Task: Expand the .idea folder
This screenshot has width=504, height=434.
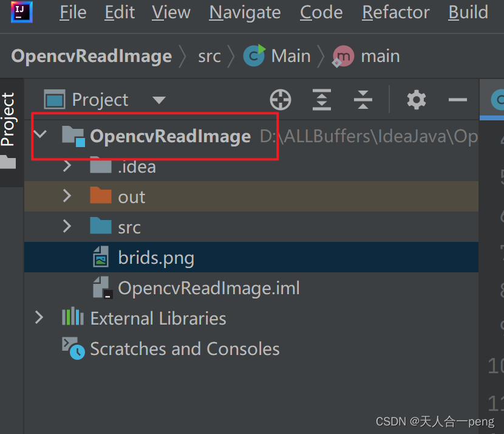Action: pos(67,166)
